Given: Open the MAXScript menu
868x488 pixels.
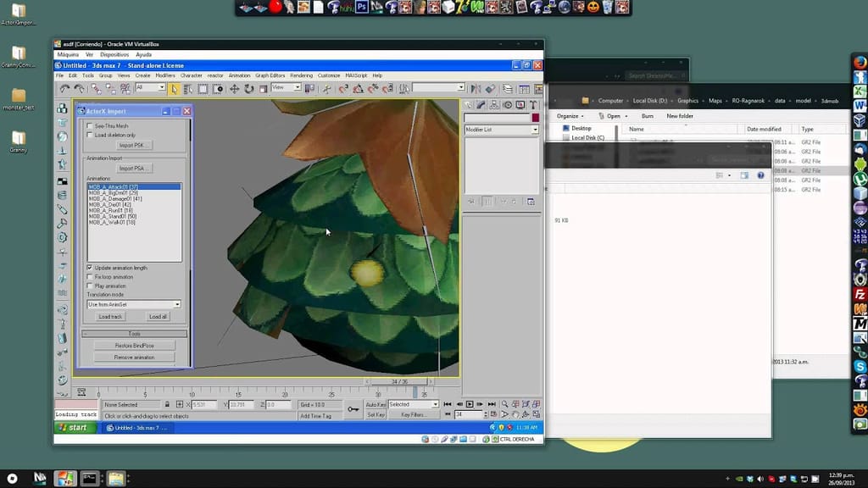Looking at the screenshot, I should 356,75.
